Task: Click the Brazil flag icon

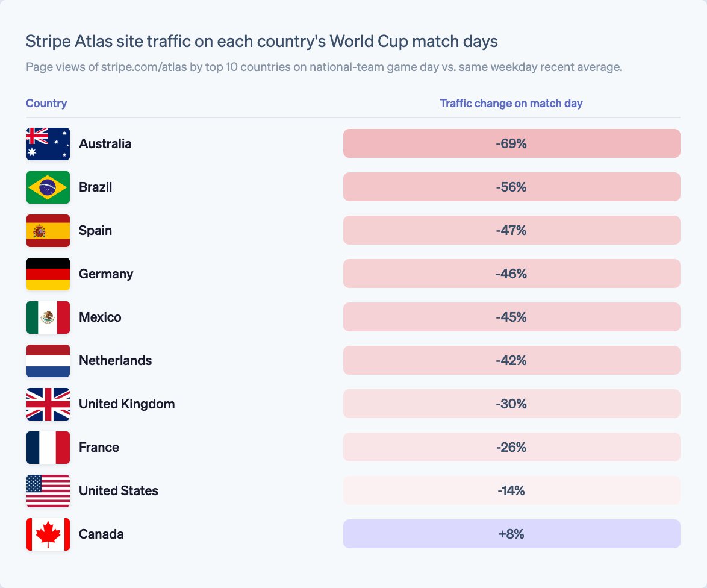Action: pyautogui.click(x=48, y=187)
